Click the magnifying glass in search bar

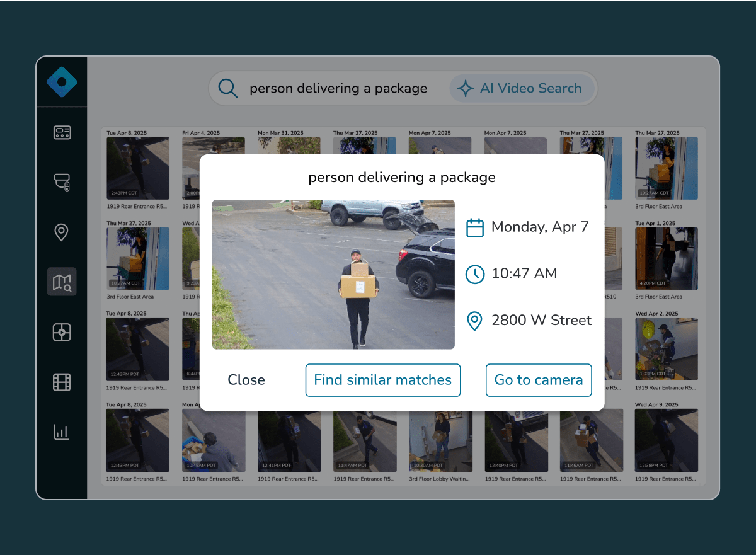click(x=227, y=88)
